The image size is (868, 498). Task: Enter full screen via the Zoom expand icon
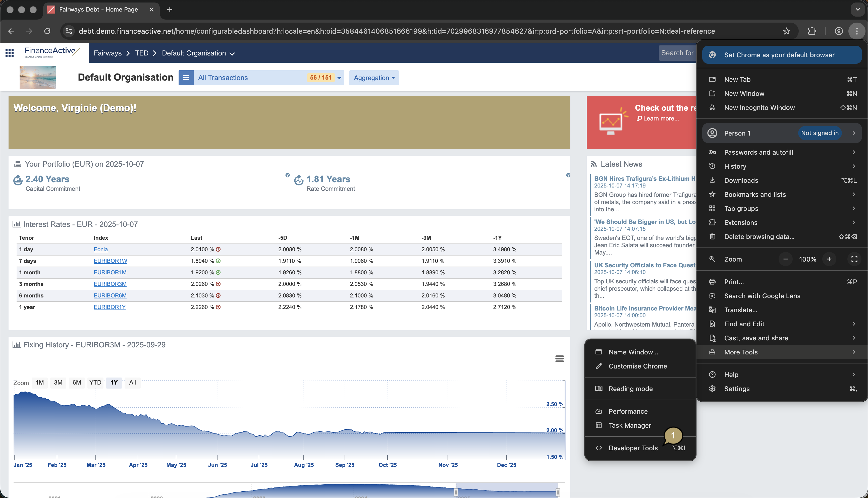click(x=854, y=259)
